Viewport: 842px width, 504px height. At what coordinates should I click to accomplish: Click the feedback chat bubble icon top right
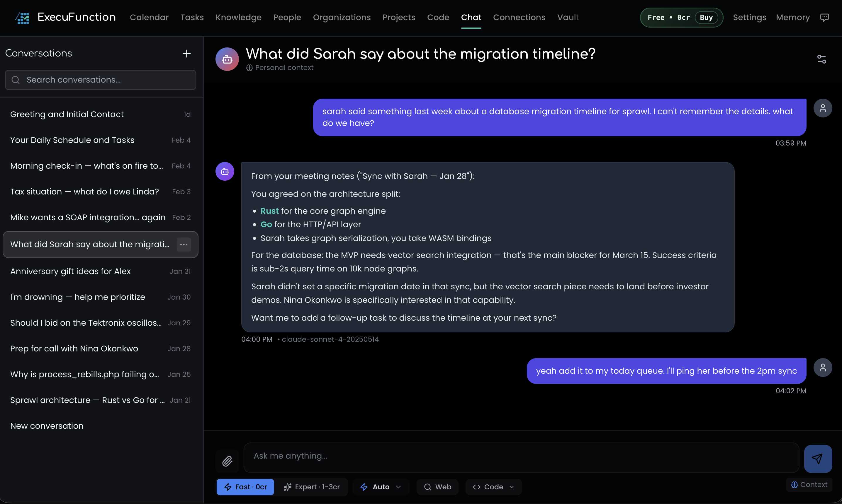pyautogui.click(x=825, y=17)
